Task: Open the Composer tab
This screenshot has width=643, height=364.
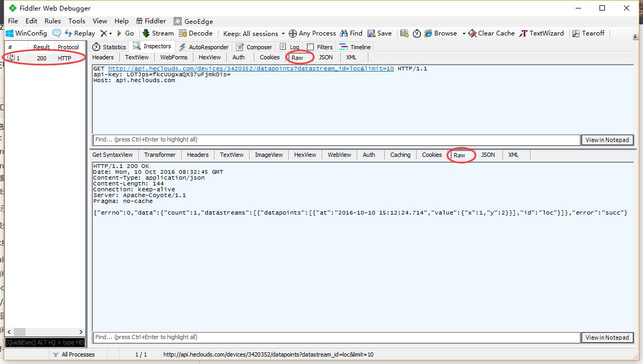Action: (254, 47)
